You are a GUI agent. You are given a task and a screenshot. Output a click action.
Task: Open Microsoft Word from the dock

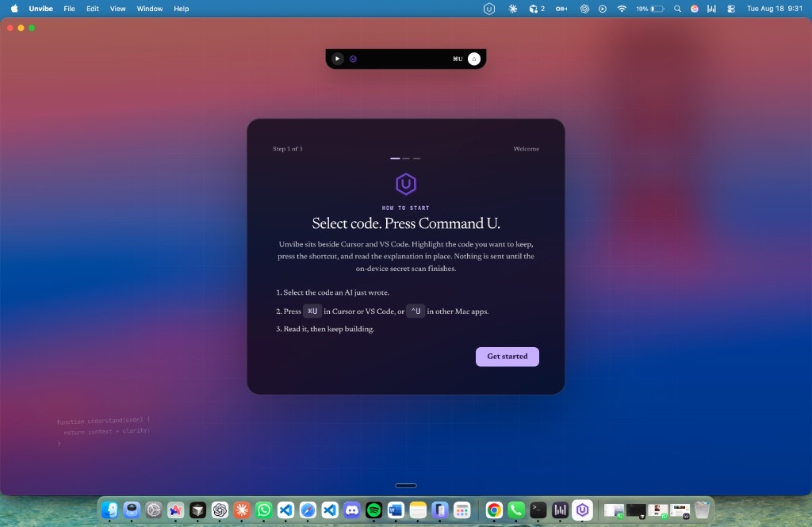396,510
